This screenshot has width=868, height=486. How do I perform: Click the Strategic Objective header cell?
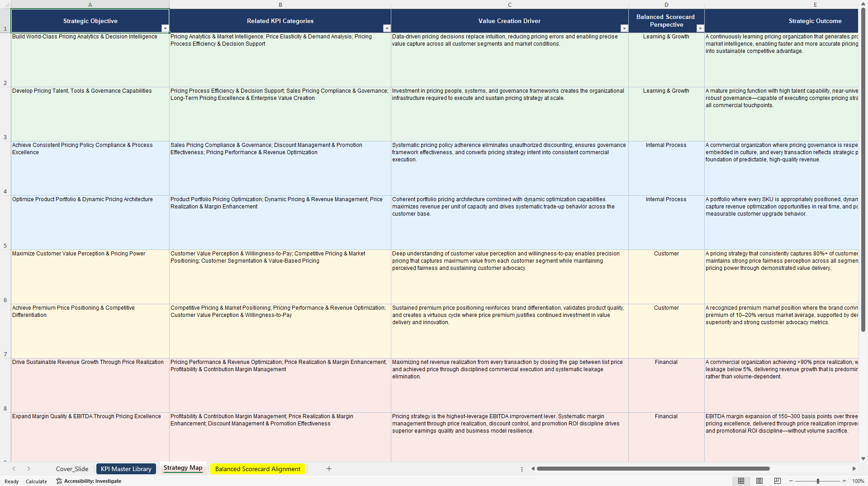pos(90,21)
